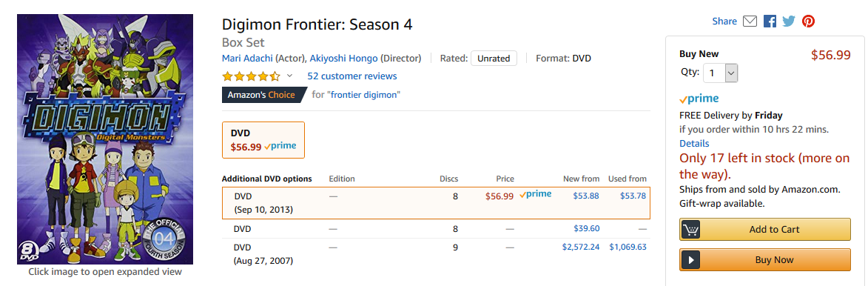868x286 pixels.
Task: Open Akiyoshi Hongo director link
Action: tap(344, 59)
